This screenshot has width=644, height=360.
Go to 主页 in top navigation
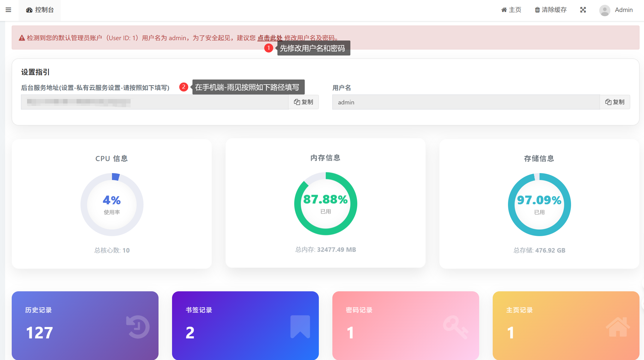[511, 10]
